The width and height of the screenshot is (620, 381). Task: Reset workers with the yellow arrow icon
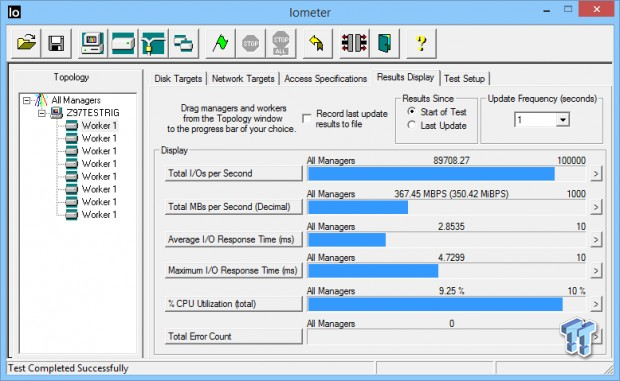tap(317, 43)
